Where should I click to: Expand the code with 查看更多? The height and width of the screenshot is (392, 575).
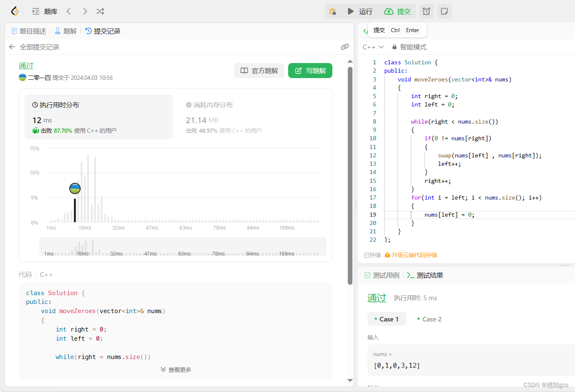point(175,369)
